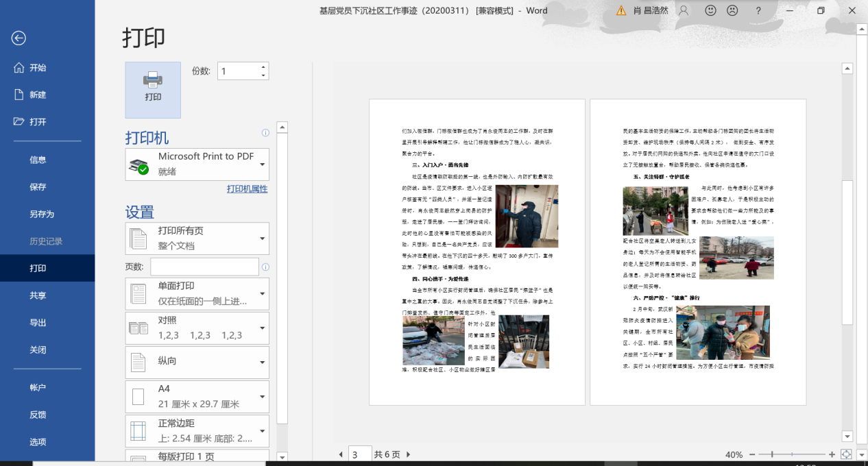
Task: Open the 打印机属性 link
Action: tap(247, 189)
